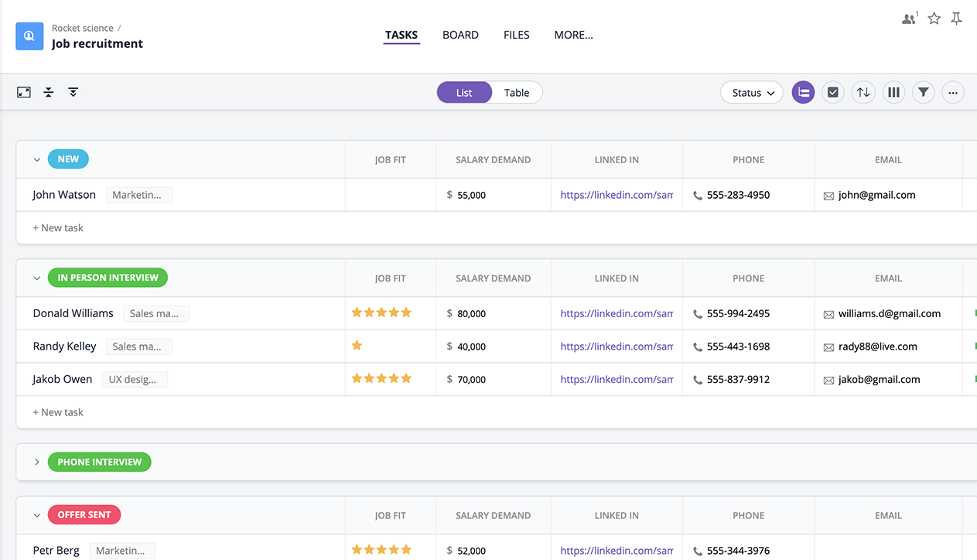The height and width of the screenshot is (560, 977).
Task: Click Jakob Owen's UX design tag
Action: (135, 379)
